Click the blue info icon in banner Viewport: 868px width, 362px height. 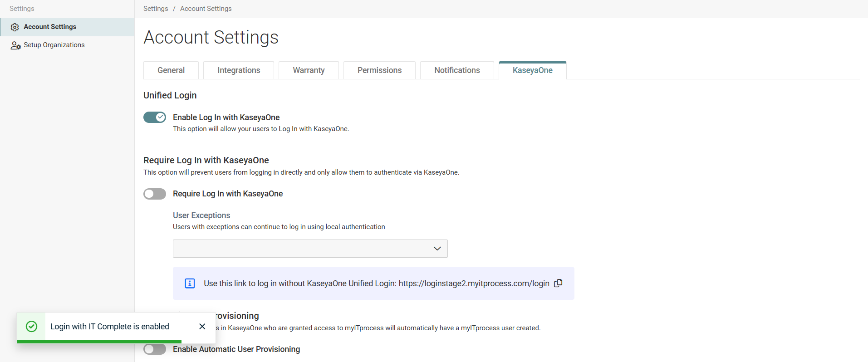190,284
